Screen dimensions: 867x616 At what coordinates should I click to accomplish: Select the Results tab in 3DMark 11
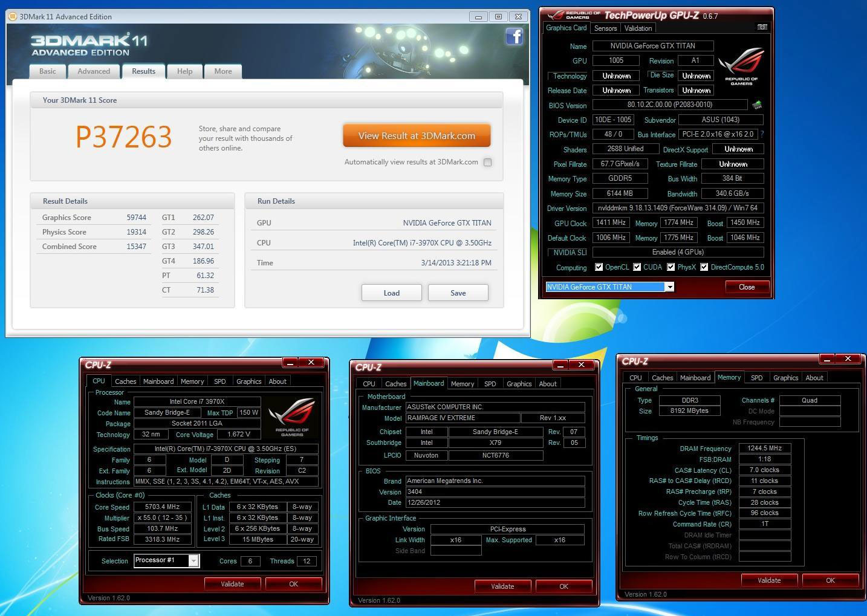(143, 71)
